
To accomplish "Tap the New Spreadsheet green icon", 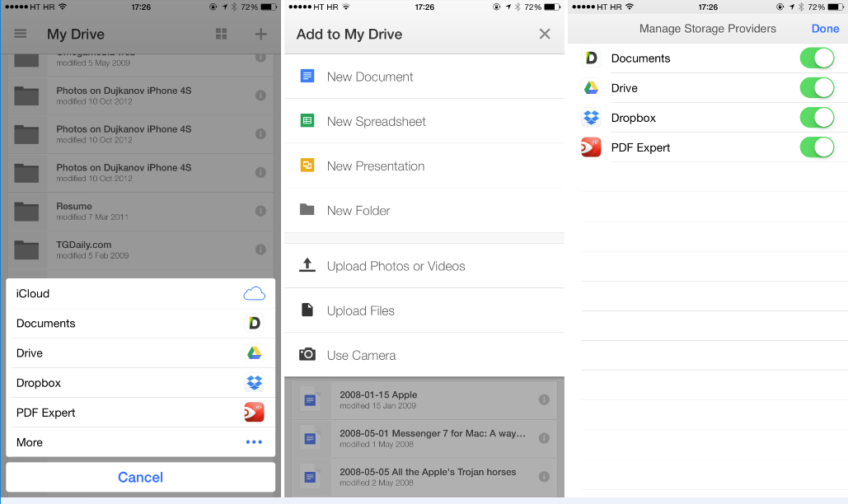I will click(307, 121).
